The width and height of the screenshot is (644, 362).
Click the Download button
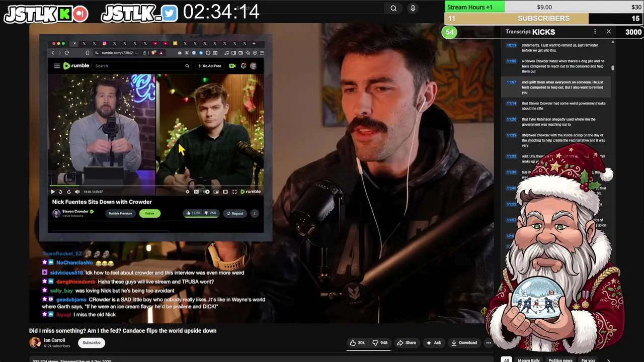(464, 343)
